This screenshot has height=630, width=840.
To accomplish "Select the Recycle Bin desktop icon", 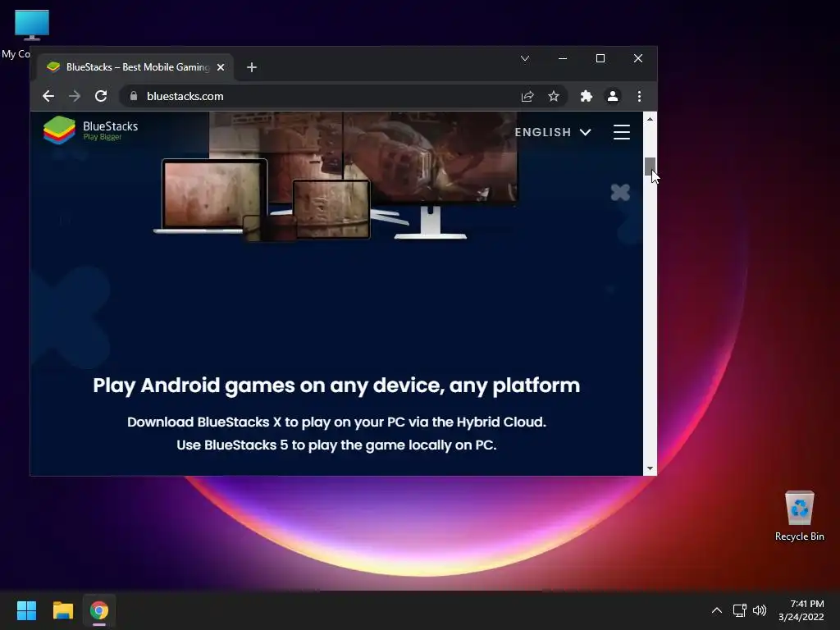I will 799,517.
